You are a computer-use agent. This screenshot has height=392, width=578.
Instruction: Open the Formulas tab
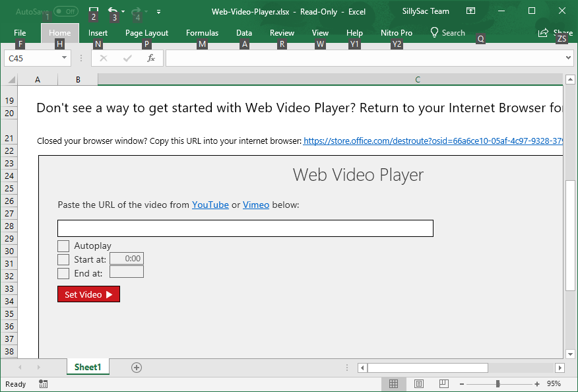click(202, 33)
